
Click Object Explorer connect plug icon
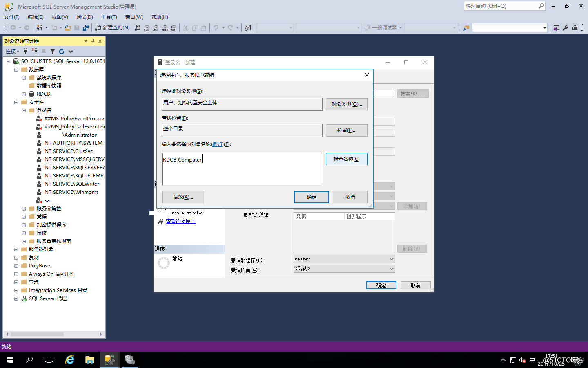pos(26,51)
